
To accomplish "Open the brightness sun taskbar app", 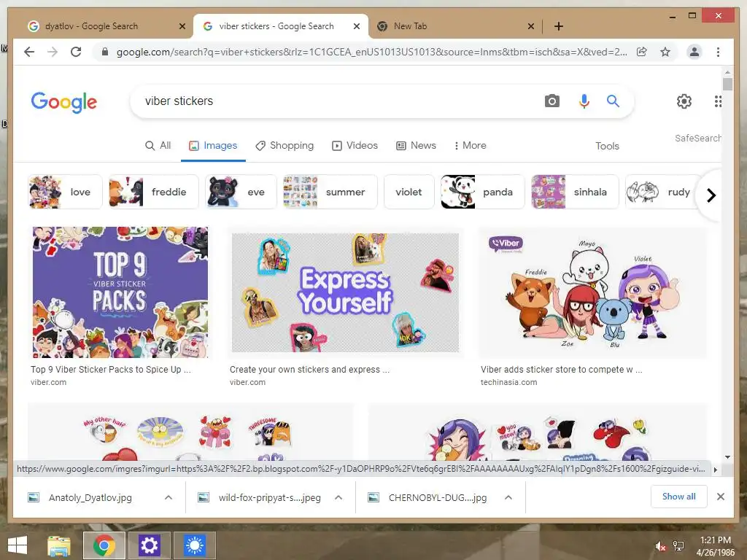I will pos(194,545).
